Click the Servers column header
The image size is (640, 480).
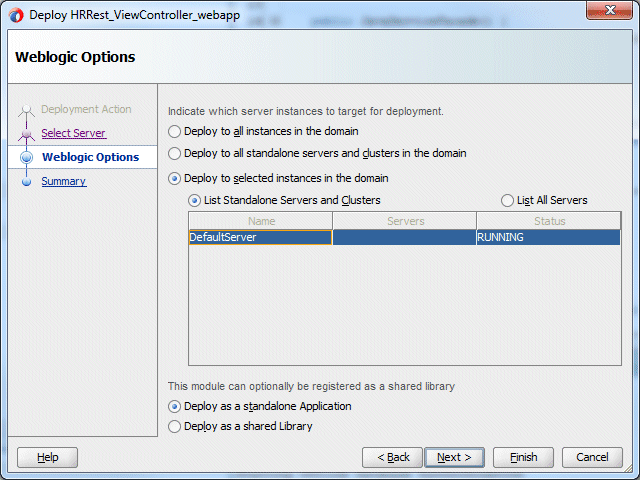pyautogui.click(x=405, y=221)
